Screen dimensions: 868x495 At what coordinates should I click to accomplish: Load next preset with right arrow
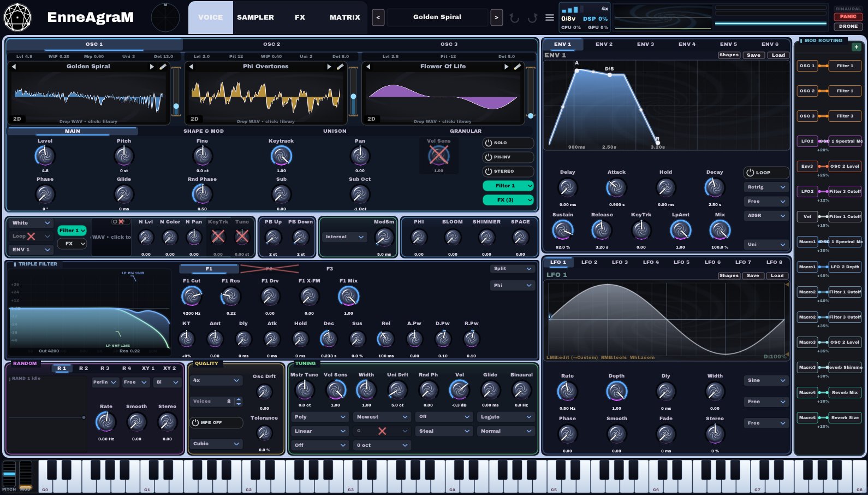[496, 17]
